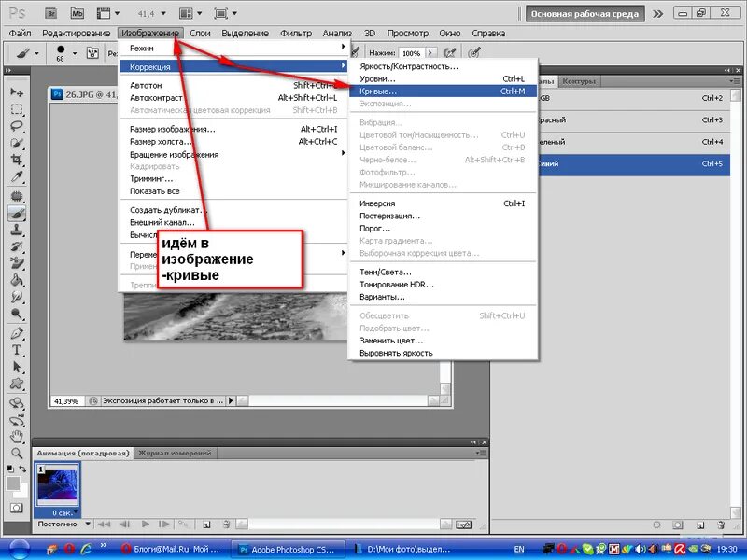Click the 100% Нажим field

pos(412,53)
